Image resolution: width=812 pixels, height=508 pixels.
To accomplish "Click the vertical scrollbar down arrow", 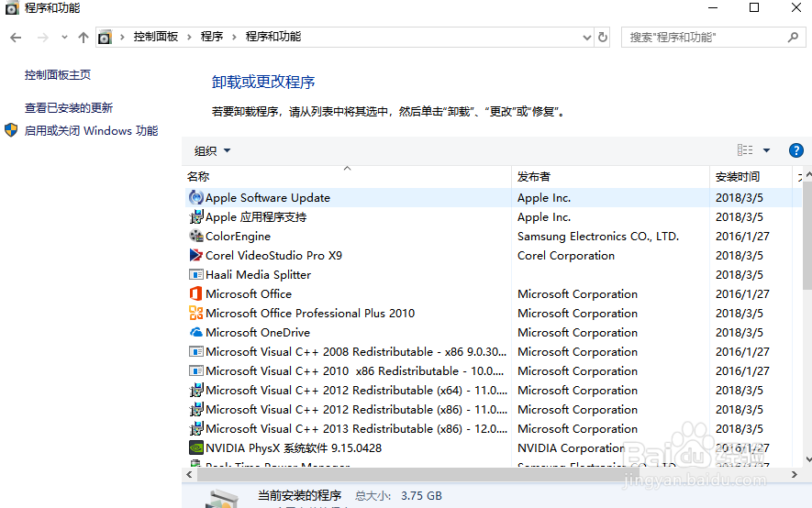I will pos(808,459).
